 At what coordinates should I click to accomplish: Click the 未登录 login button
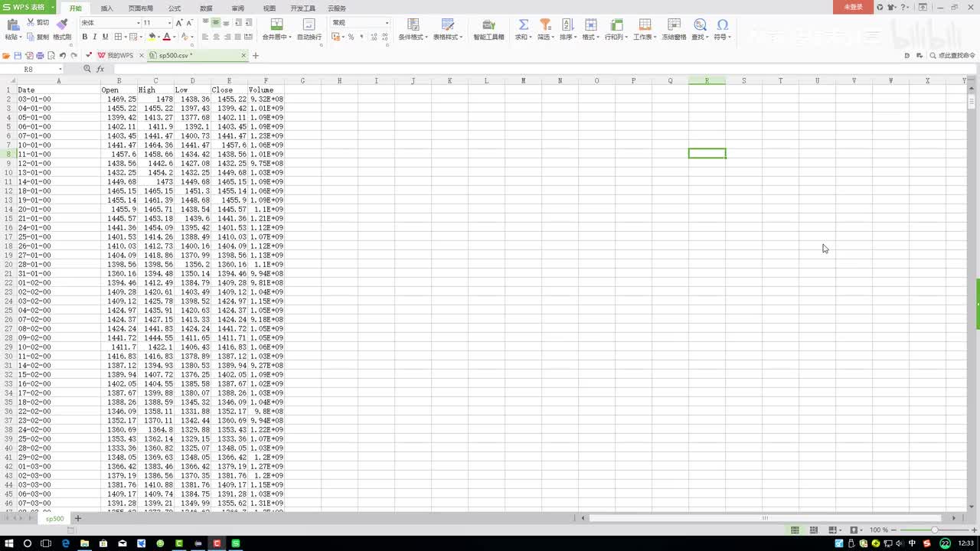pos(853,7)
